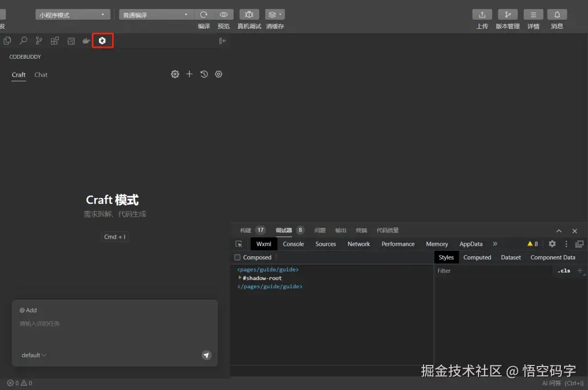This screenshot has height=390, width=588.
Task: Click the 编译 compile icon
Action: click(204, 14)
